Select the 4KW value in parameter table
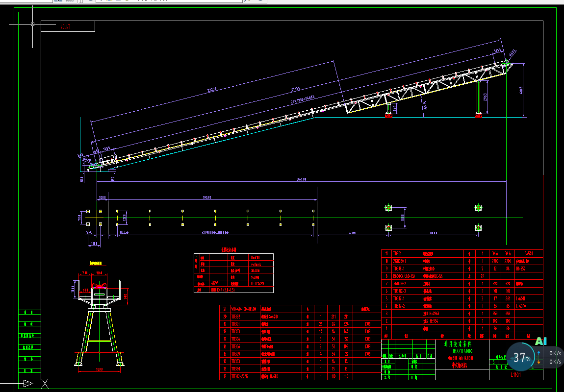Viewport: 564px width, 392px height. [x=214, y=283]
